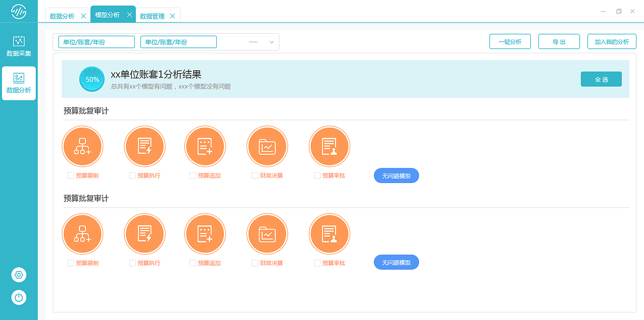The height and width of the screenshot is (320, 644).
Task: Tick 预算编制 checkbox in the first section
Action: 70,176
